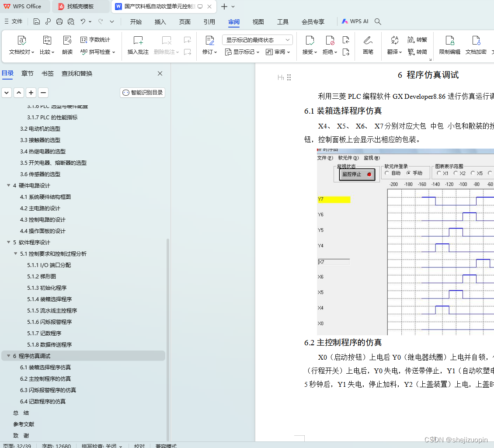The height and width of the screenshot is (448, 494).
Task: Open 字数统计 word count
Action: [95, 40]
